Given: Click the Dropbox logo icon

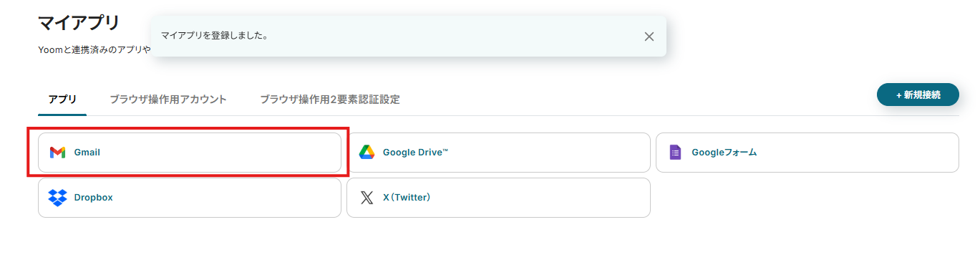Looking at the screenshot, I should tap(57, 198).
